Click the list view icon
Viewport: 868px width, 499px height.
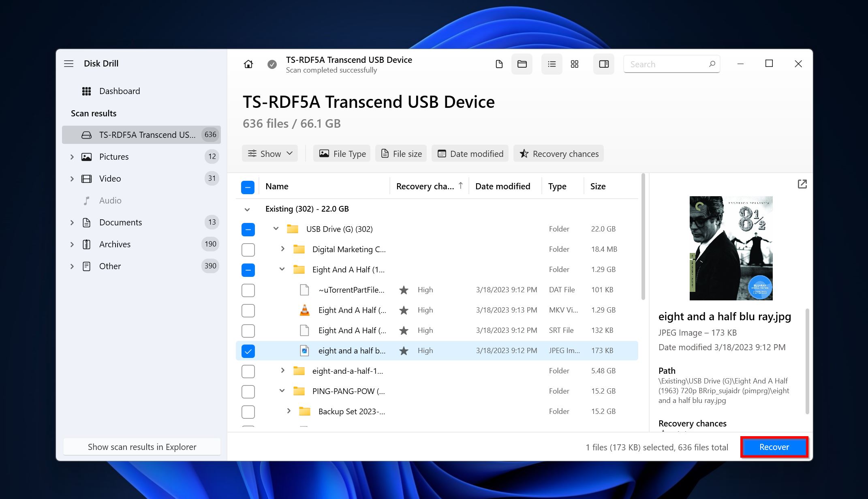coord(550,64)
